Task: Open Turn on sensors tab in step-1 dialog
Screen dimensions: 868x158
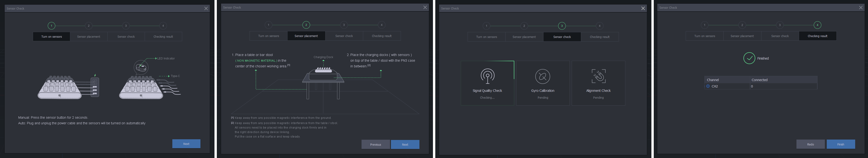Action: [x=52, y=37]
